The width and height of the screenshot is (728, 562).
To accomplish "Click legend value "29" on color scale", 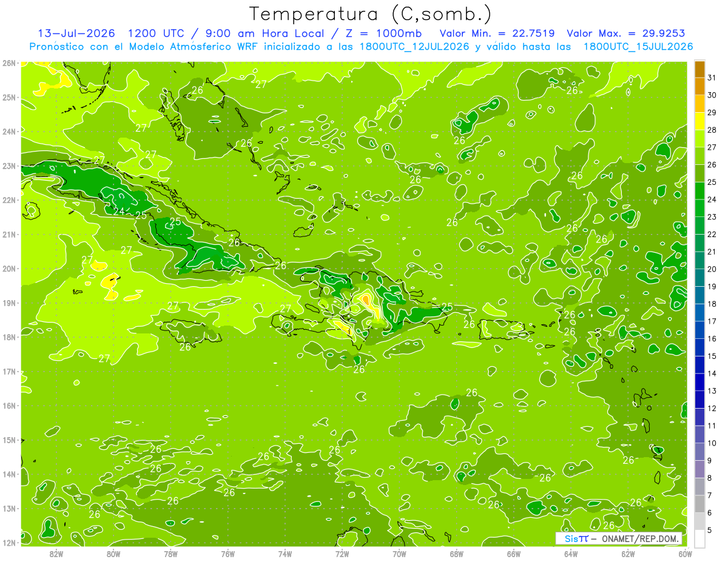I will click(x=712, y=113).
